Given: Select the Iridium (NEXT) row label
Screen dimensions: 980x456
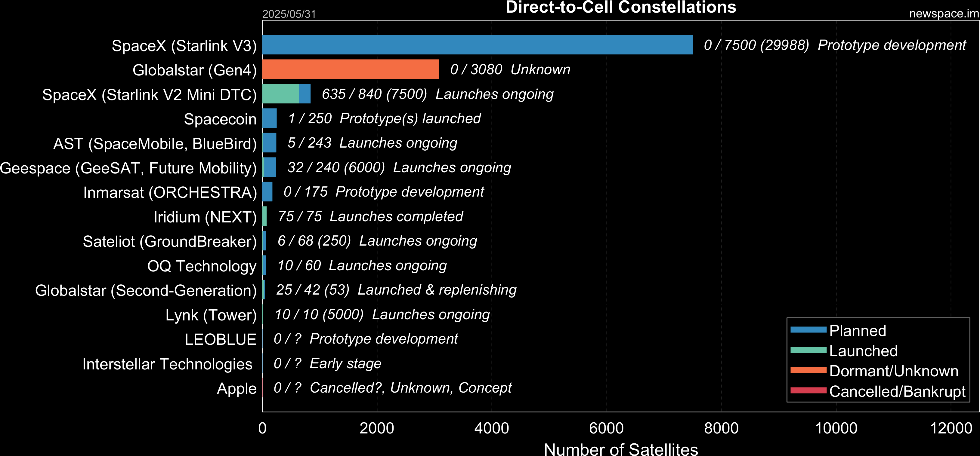Looking at the screenshot, I should click(x=206, y=217).
